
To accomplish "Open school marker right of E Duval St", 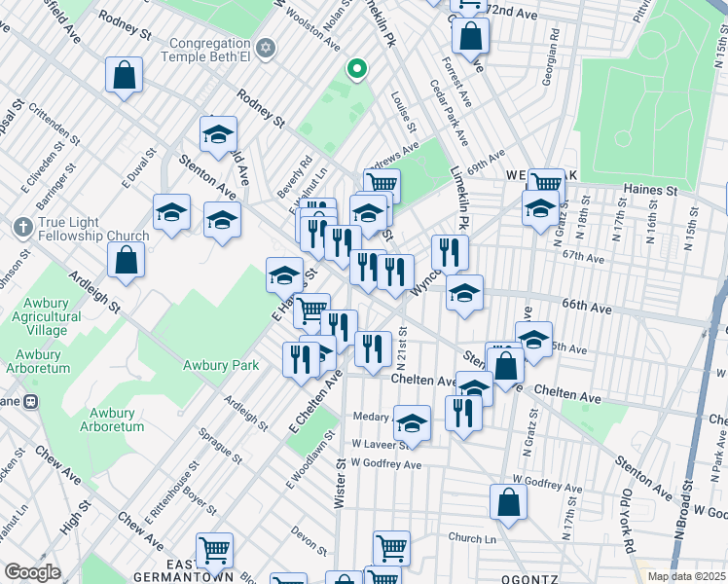I will coord(172,215).
